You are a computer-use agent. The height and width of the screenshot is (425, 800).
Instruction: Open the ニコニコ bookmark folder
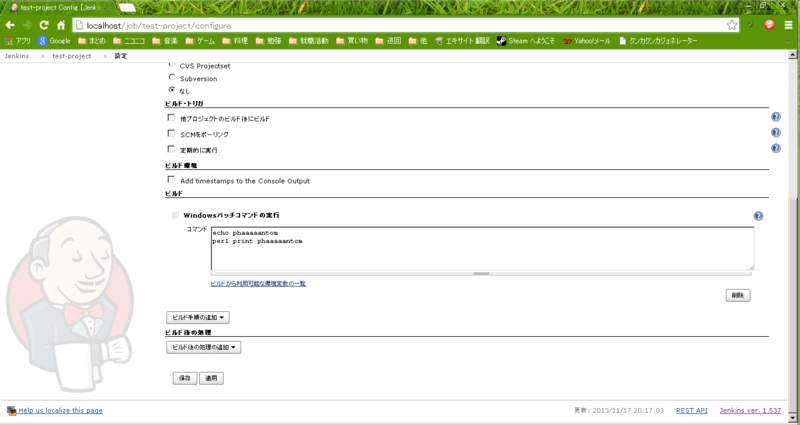[x=129, y=41]
